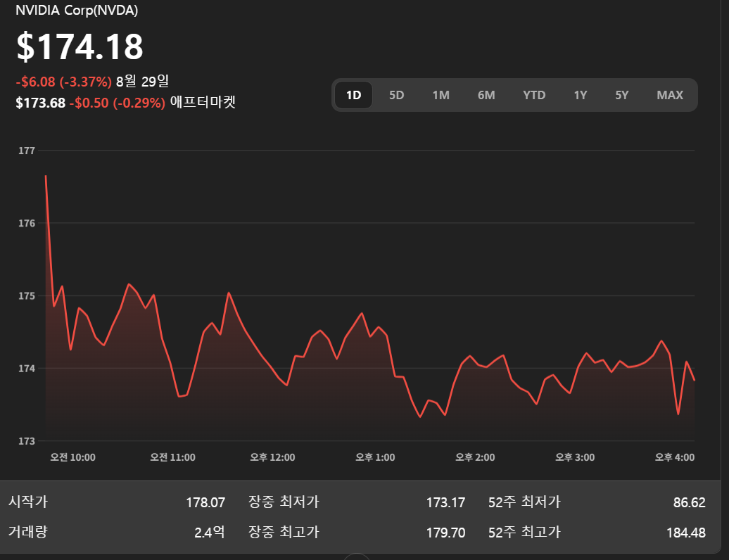Click the 오후 3:00 time label
729x560 pixels.
[x=575, y=457]
